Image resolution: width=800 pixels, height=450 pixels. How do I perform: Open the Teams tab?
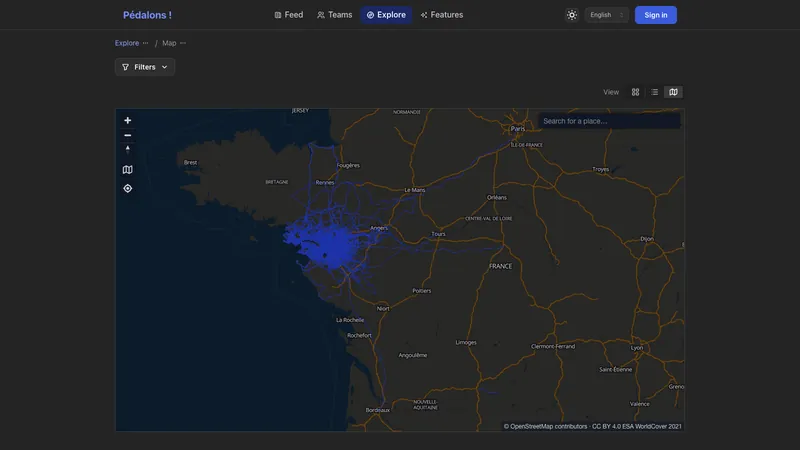tap(335, 15)
